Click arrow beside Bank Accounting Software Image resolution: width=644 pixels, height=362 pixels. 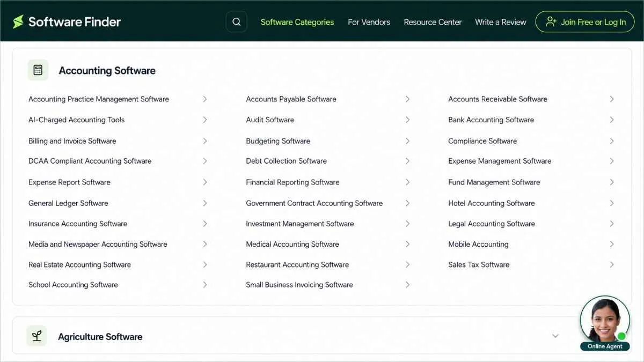pos(612,120)
